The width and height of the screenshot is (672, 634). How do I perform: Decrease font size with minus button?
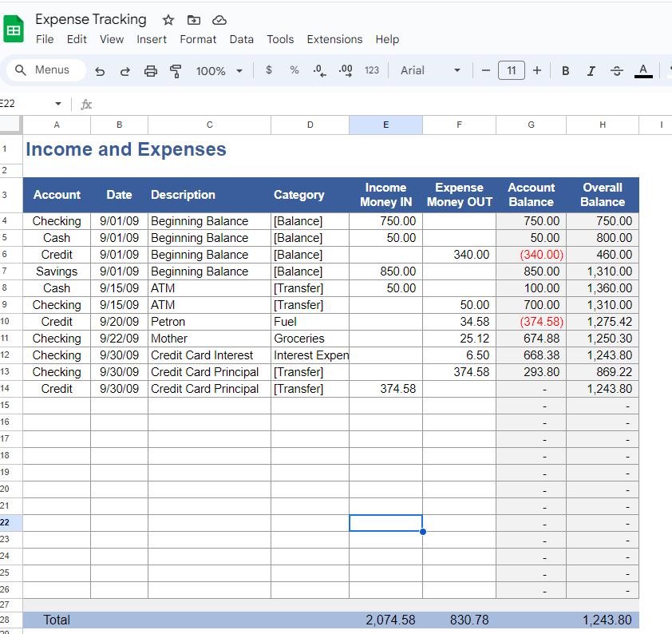pyautogui.click(x=485, y=70)
